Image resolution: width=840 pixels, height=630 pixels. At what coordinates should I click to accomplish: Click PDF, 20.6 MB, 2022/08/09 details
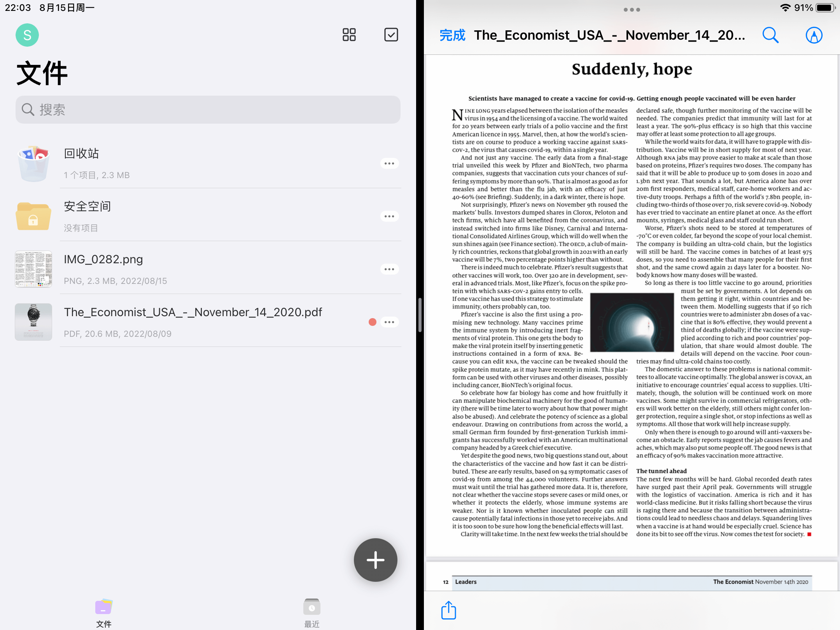118,334
